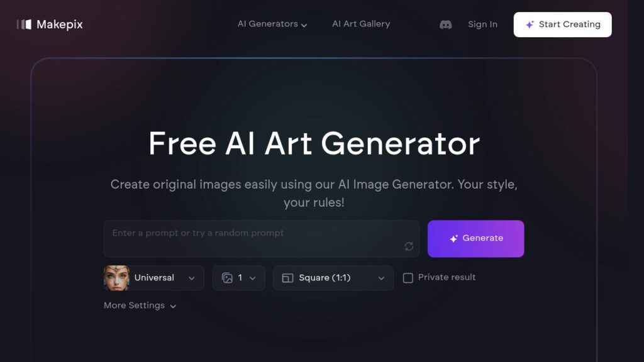This screenshot has height=362, width=644.
Task: Click the Universal model face thumbnail
Action: pyautogui.click(x=116, y=278)
